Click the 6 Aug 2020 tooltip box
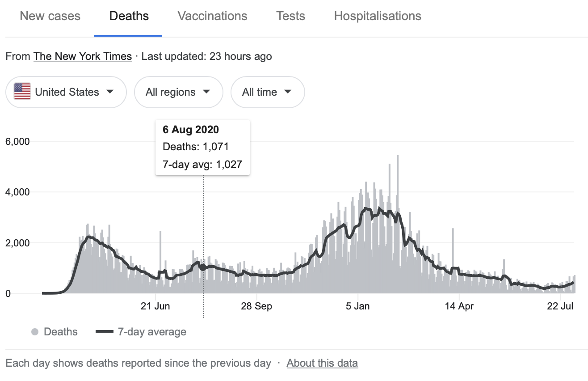The height and width of the screenshot is (381, 588). pos(202,147)
